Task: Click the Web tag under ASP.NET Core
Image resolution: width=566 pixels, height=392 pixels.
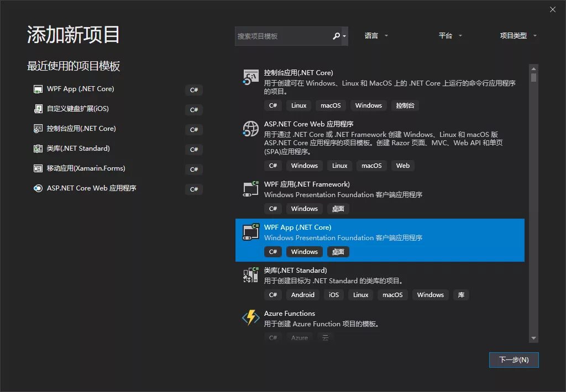Action: pyautogui.click(x=403, y=166)
